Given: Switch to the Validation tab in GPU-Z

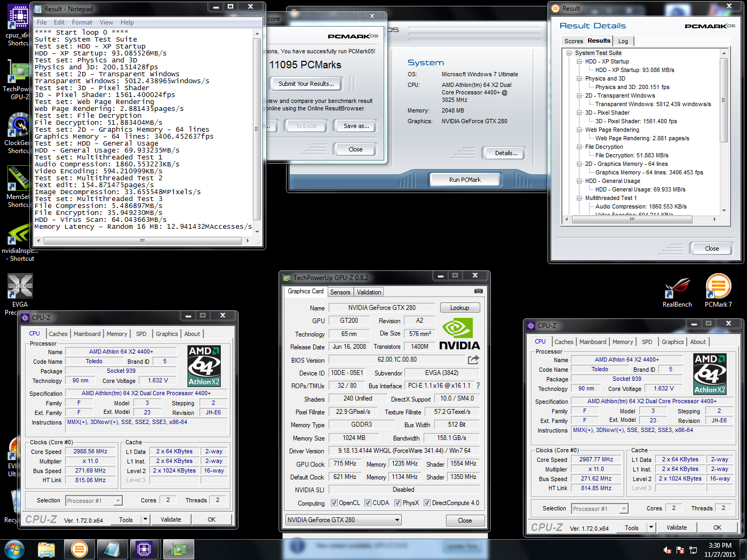Looking at the screenshot, I should tap(369, 292).
